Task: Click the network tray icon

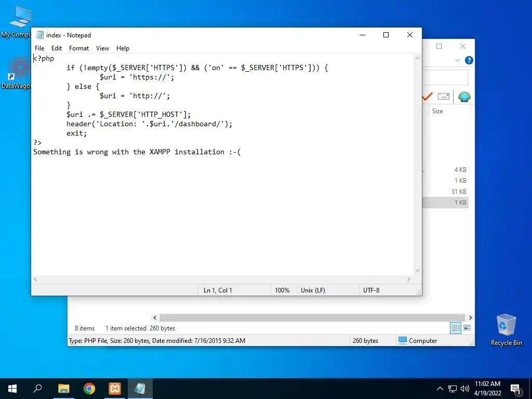Action: tap(453, 389)
